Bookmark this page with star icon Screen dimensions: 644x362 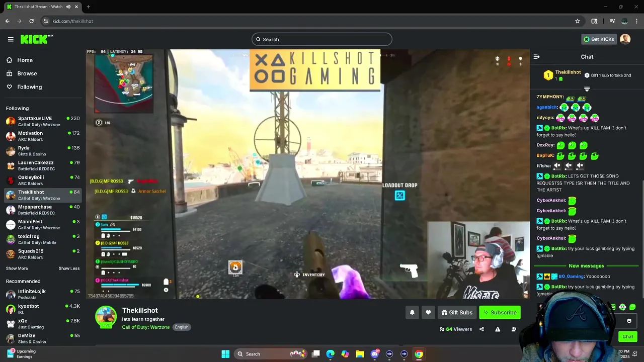(578, 21)
